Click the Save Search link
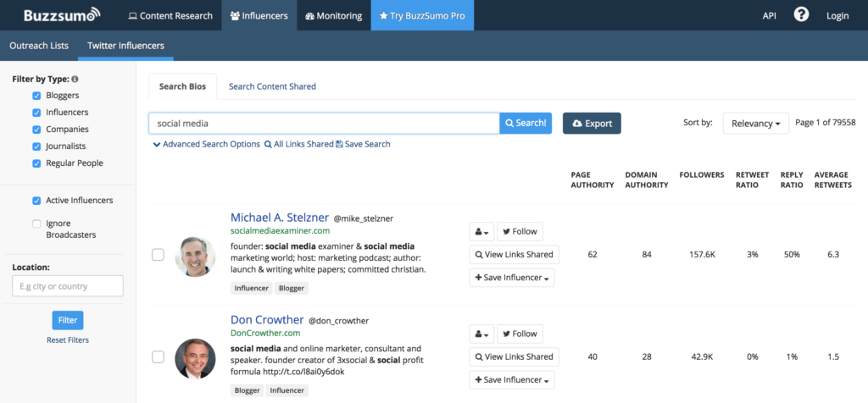Screen dimensions: 868x403 (x=363, y=144)
